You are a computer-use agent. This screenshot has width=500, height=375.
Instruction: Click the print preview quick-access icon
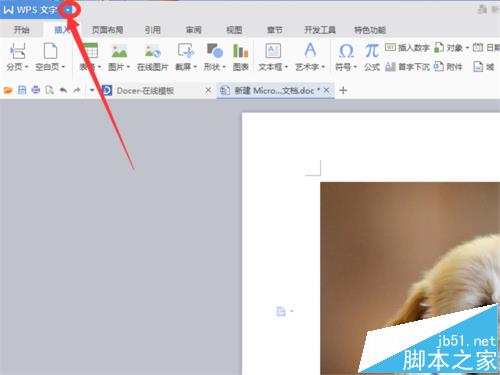50,90
